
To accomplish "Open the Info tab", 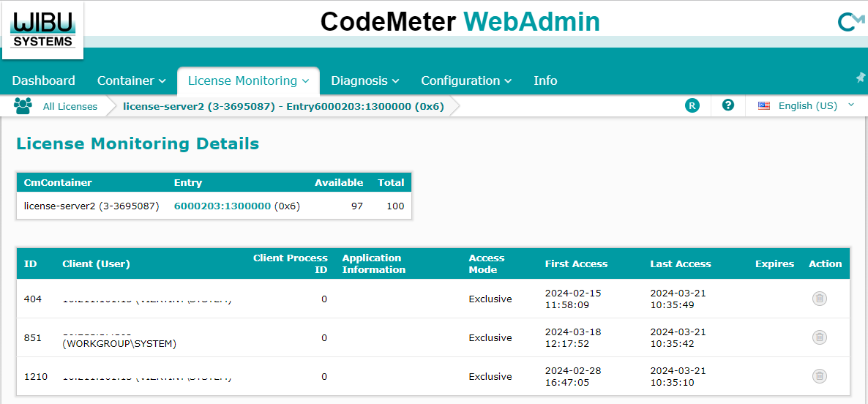I will tap(545, 81).
